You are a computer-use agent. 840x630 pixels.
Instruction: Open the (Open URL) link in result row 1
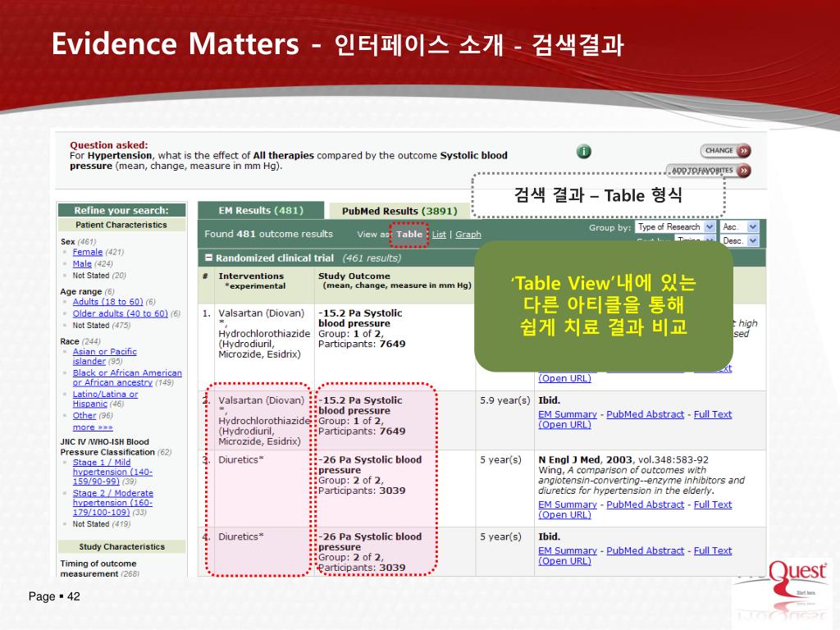(x=564, y=378)
